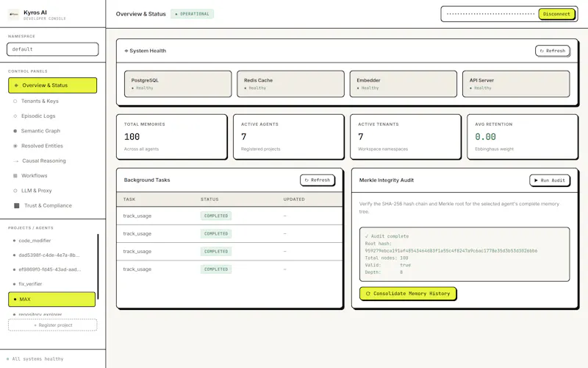Go to Semantic Graph panel
Image resolution: width=588 pixels, height=368 pixels.
52,131
